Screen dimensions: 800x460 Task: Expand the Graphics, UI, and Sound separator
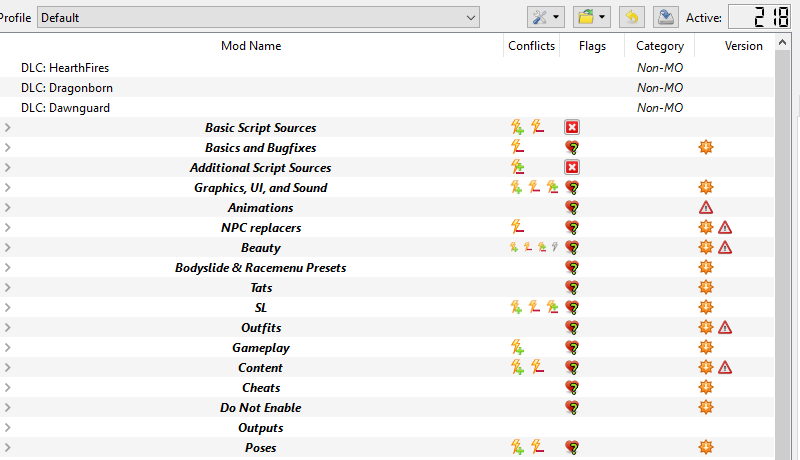[x=8, y=188]
